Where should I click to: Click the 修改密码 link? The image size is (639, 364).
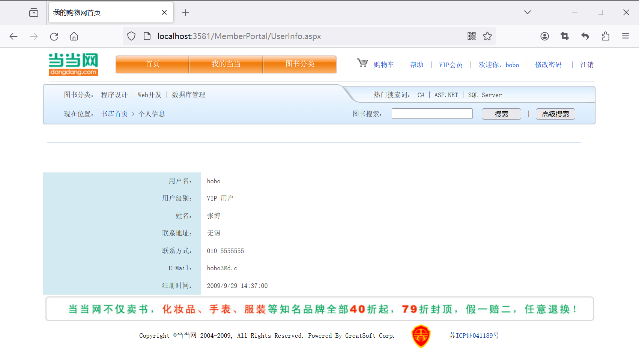[x=548, y=65]
